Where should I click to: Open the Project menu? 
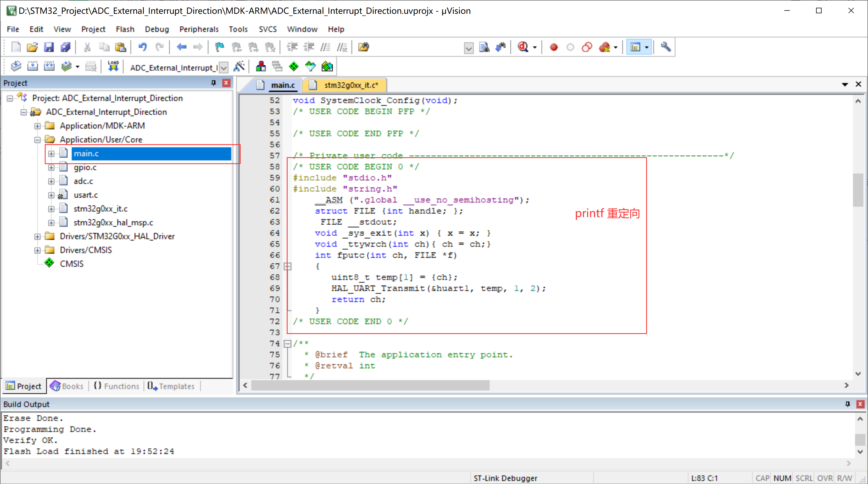pyautogui.click(x=93, y=29)
